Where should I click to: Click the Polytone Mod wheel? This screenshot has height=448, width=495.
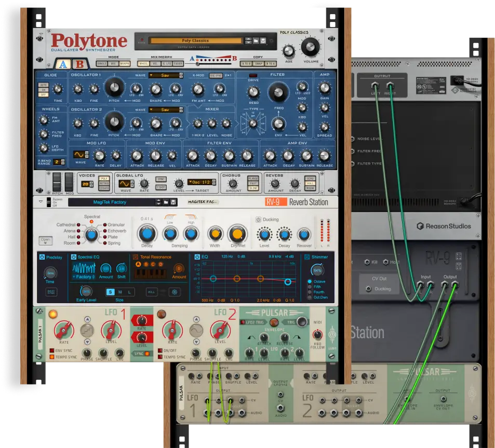(x=69, y=182)
